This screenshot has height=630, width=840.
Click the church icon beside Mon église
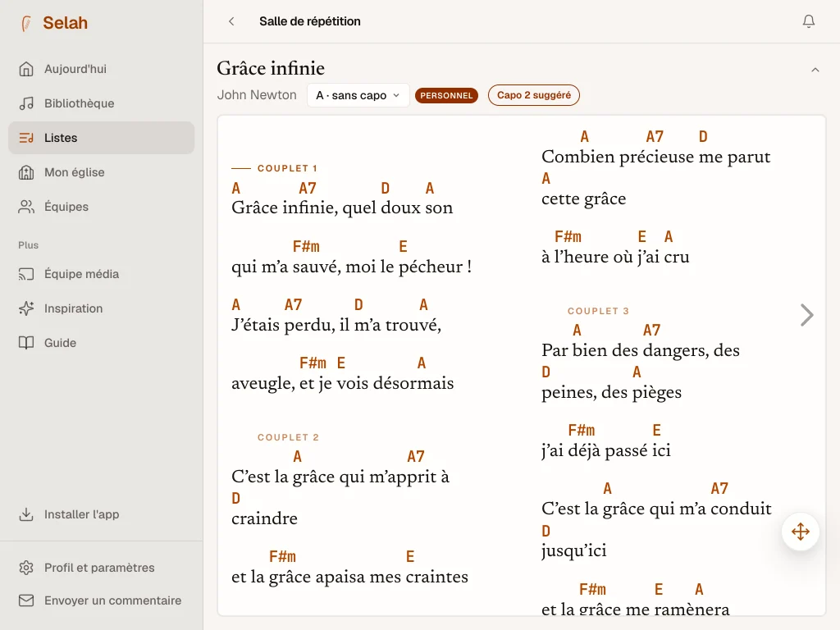[x=26, y=172]
